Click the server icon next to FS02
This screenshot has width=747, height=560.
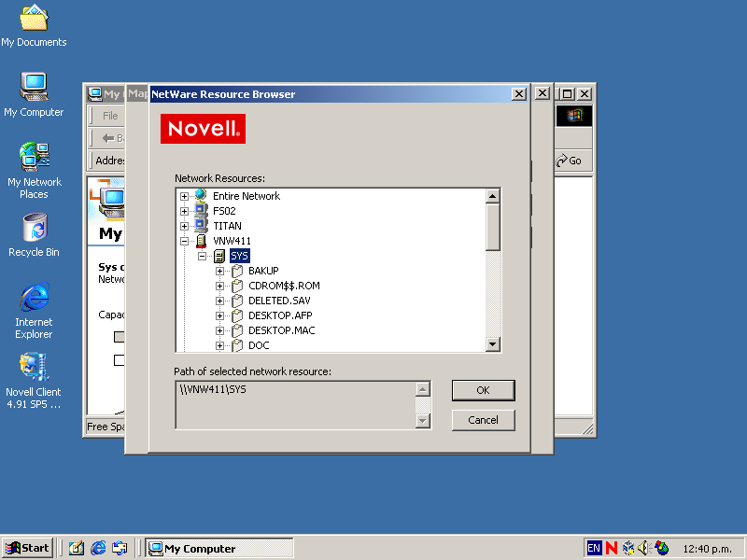pos(201,211)
